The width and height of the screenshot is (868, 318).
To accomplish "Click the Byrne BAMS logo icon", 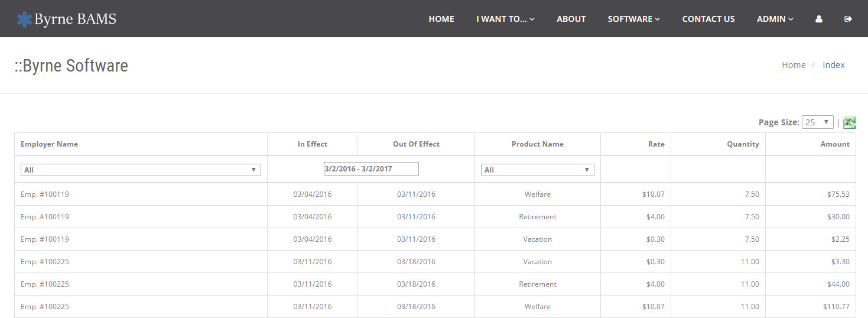I will pos(25,20).
